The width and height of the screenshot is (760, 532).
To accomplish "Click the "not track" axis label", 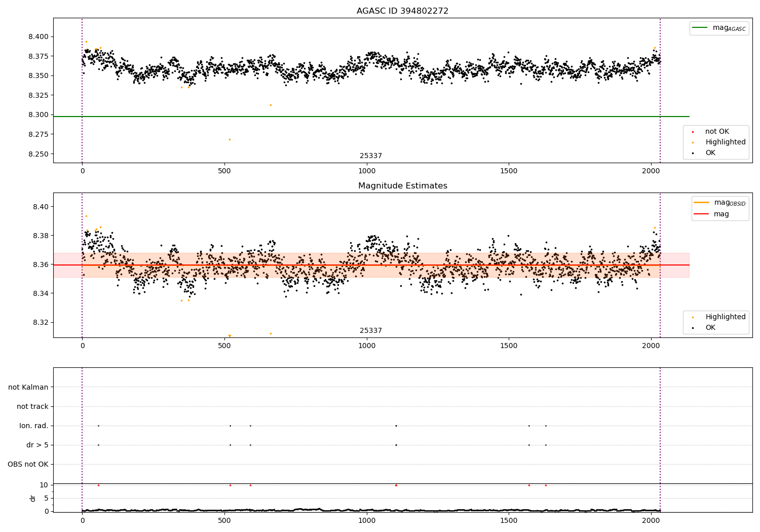I will click(32, 407).
